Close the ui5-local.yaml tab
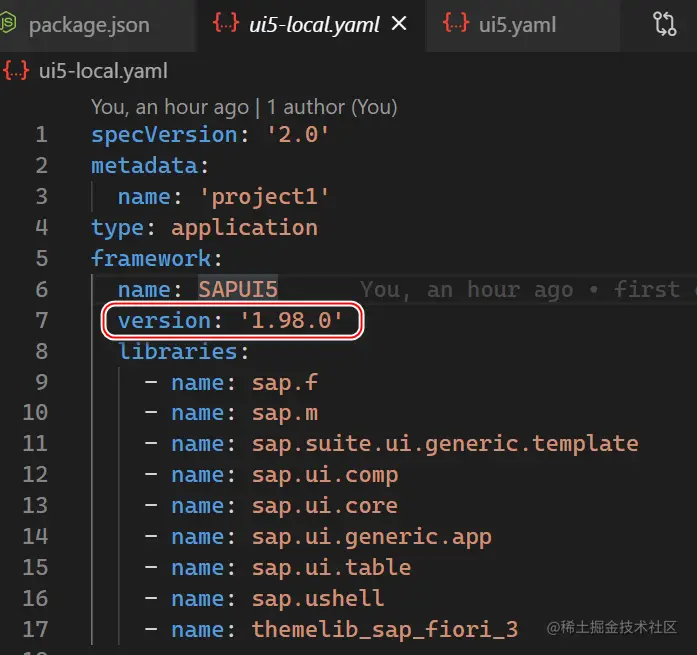The image size is (697, 655). [x=399, y=24]
